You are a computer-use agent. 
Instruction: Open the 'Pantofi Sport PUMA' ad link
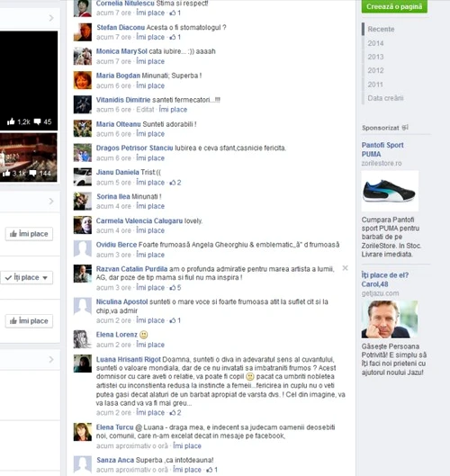(382, 149)
